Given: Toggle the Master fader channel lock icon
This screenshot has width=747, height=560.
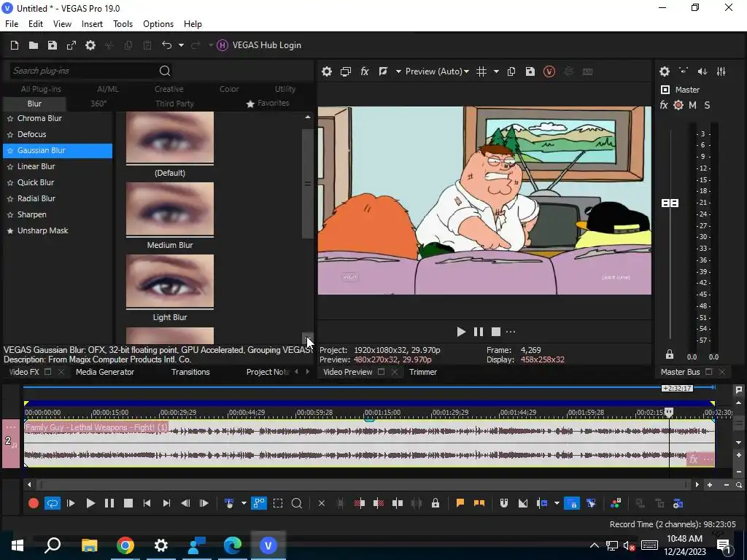Looking at the screenshot, I should [x=670, y=355].
